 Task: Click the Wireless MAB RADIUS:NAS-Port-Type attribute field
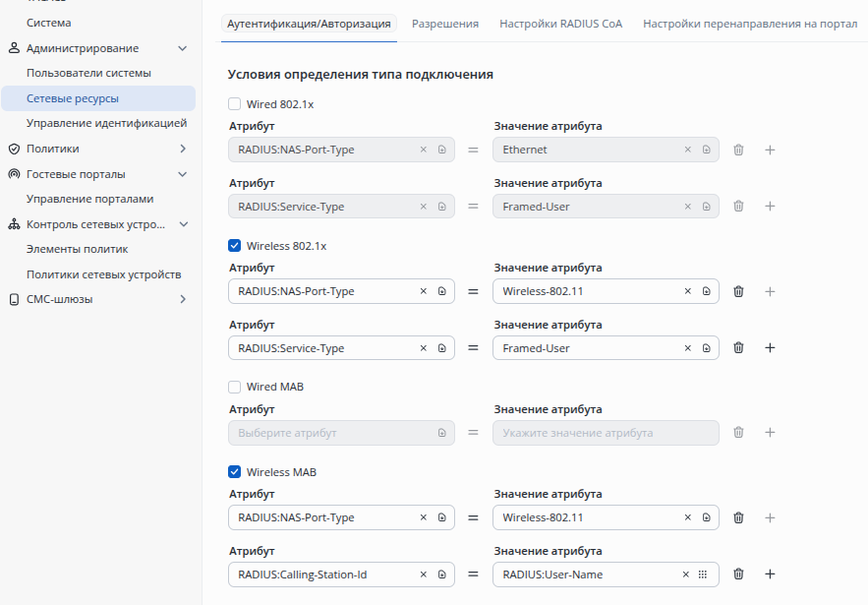(x=324, y=517)
